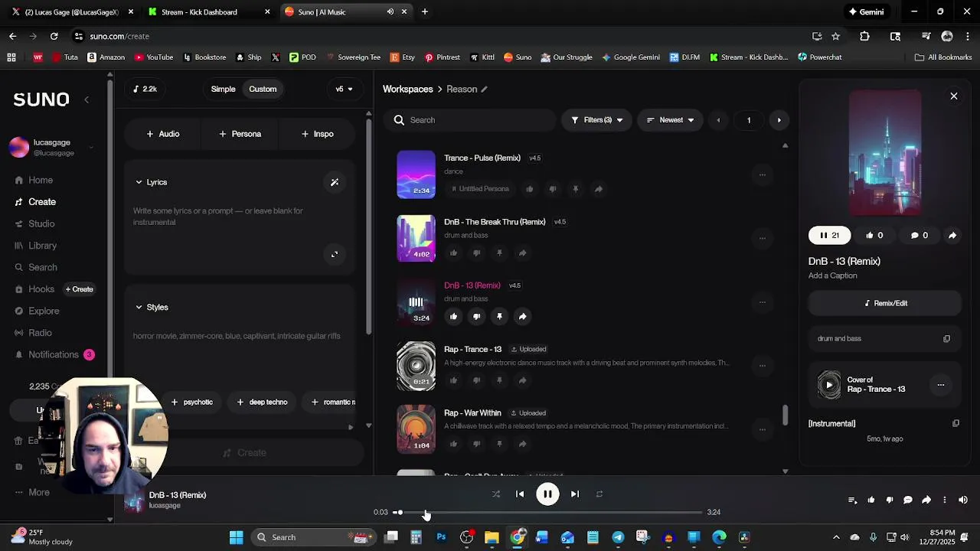The height and width of the screenshot is (551, 980).
Task: Click the Remix/Edit button
Action: (x=885, y=303)
